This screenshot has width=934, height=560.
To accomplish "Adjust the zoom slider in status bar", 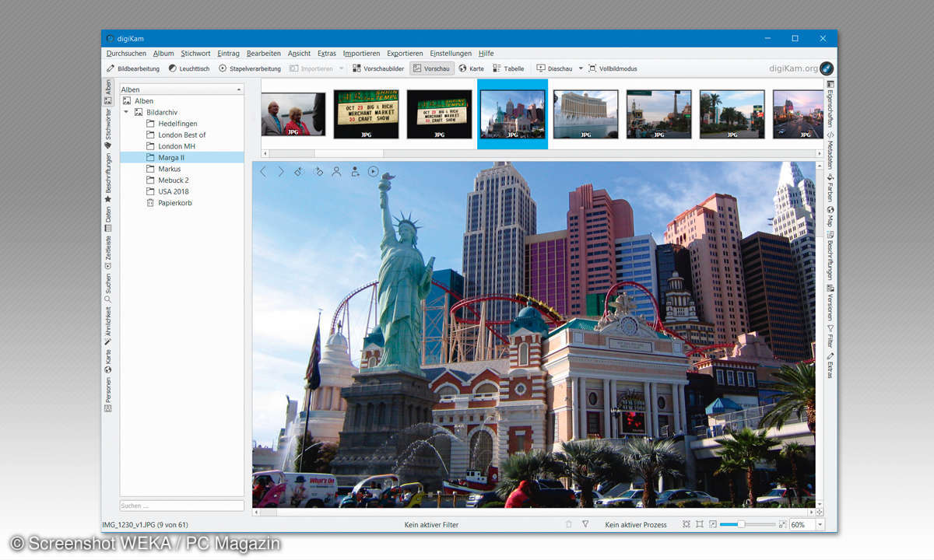I will tap(741, 525).
